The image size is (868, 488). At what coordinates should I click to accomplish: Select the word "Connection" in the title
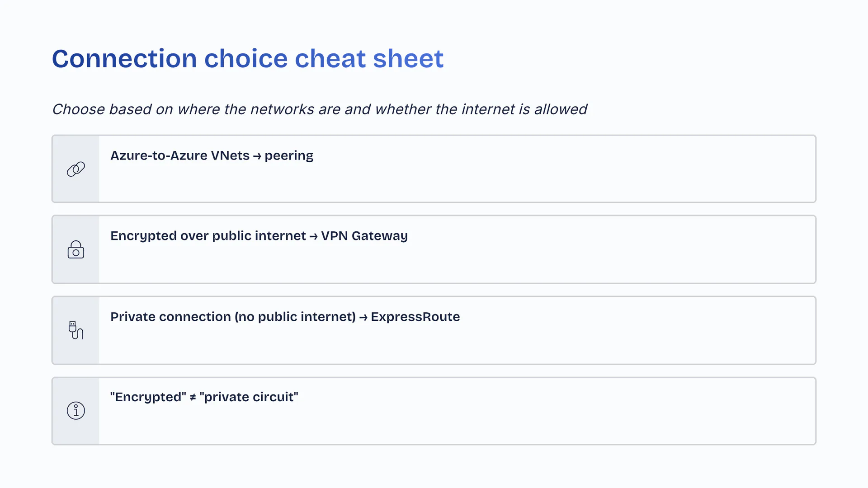124,59
